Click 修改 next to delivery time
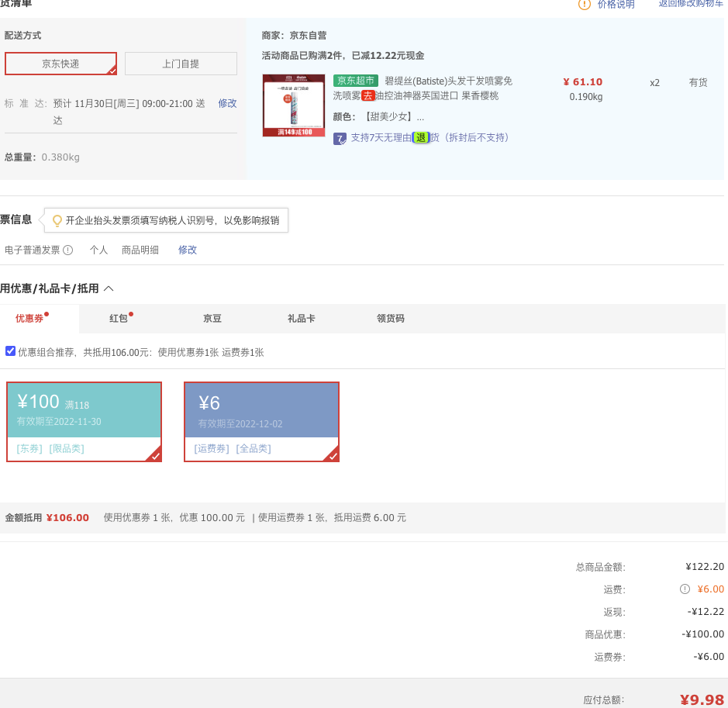The image size is (728, 708). coord(227,103)
